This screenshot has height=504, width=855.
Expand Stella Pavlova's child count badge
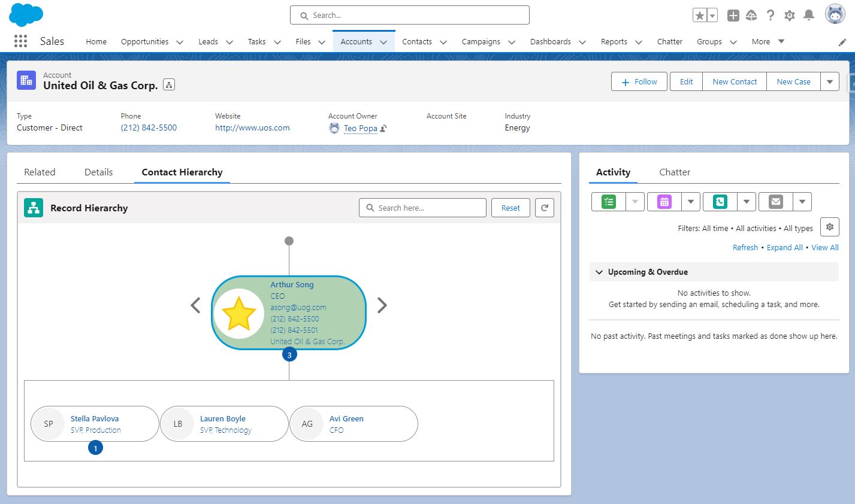[x=95, y=447]
